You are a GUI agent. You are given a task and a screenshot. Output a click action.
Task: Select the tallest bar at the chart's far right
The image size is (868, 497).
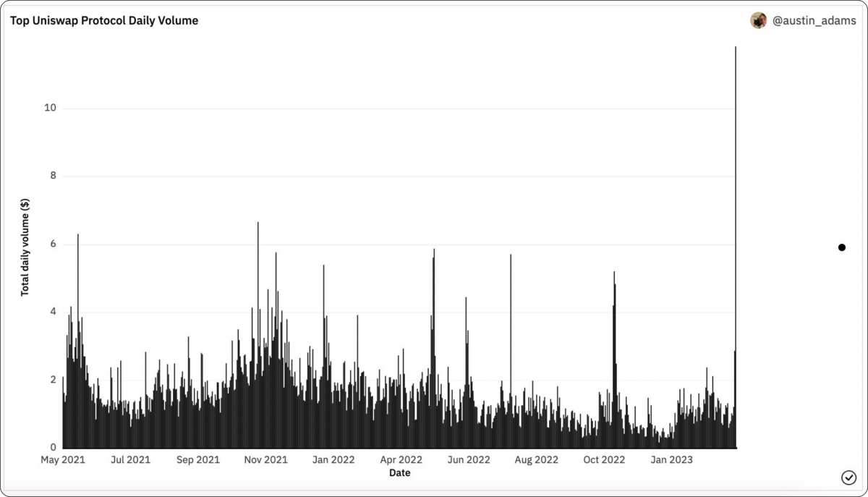(x=736, y=217)
